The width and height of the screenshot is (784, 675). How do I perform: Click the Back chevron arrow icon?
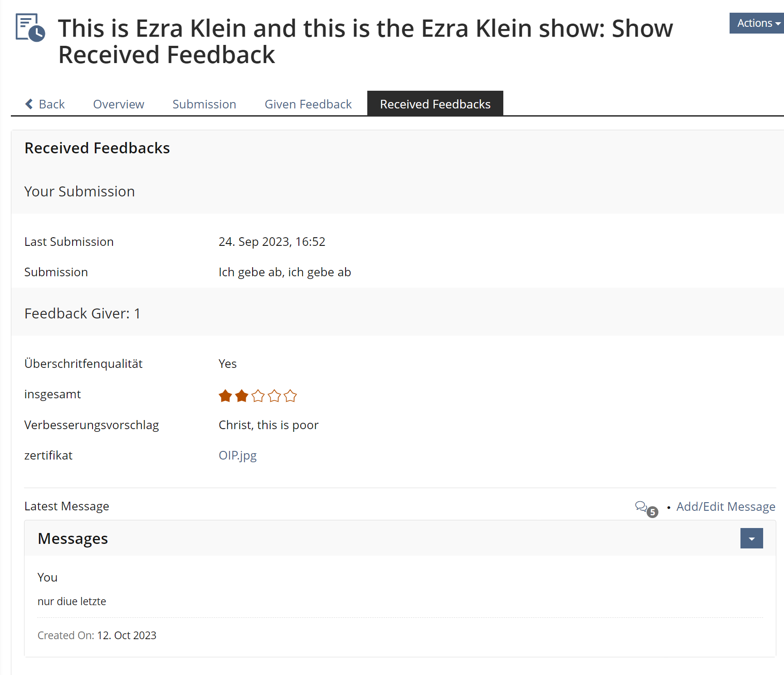pos(29,104)
